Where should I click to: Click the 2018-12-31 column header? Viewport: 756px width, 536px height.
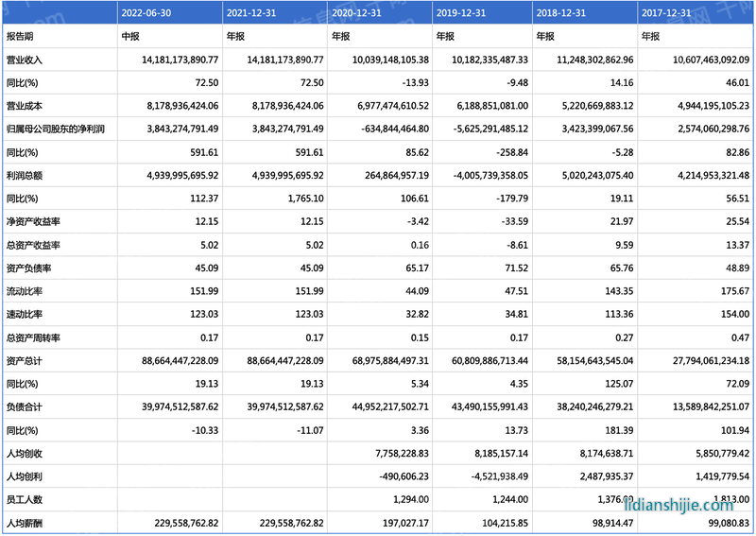tap(561, 13)
